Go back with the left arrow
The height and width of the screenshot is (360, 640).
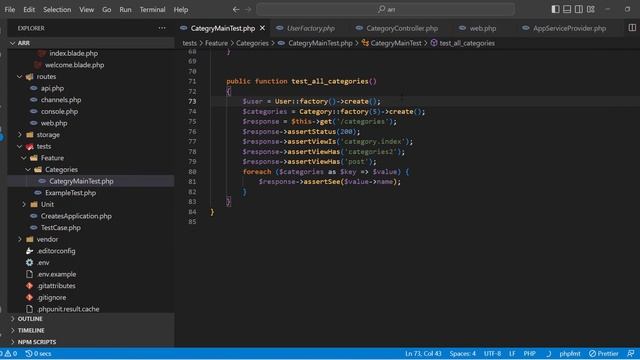point(236,9)
